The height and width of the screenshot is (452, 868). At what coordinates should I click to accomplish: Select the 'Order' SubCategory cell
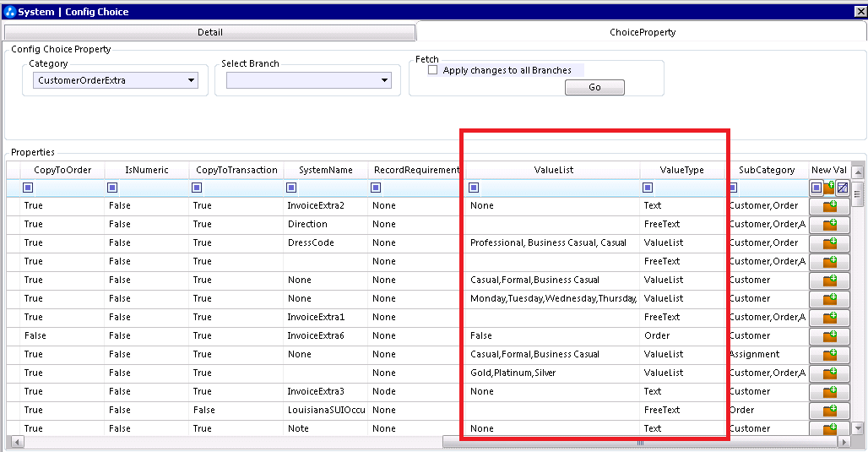tap(767, 410)
